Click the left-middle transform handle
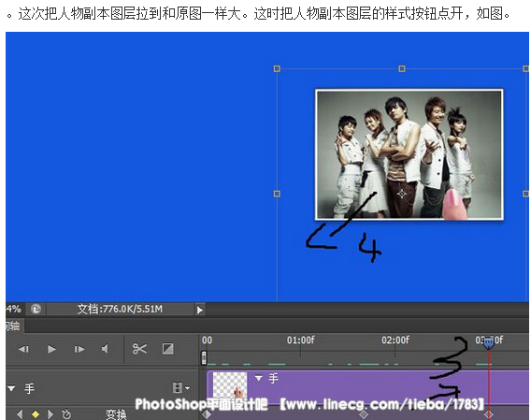This screenshot has height=420, width=531. coord(277,194)
